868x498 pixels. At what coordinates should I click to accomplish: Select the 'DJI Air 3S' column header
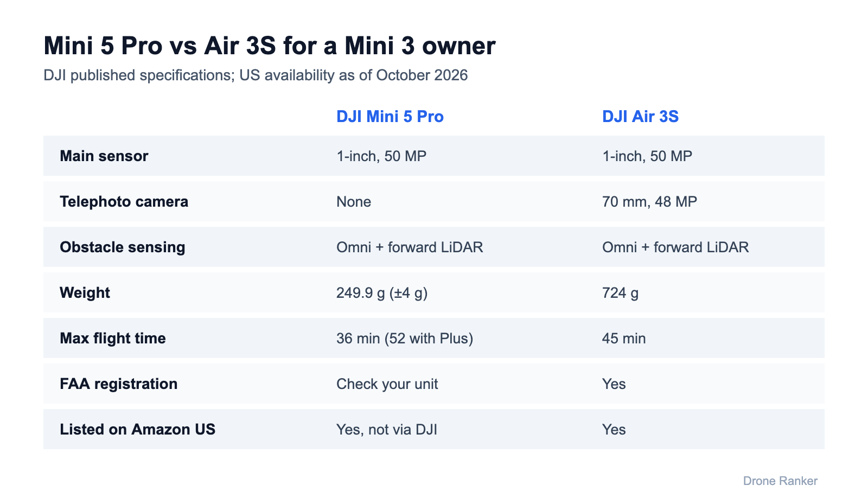(640, 117)
